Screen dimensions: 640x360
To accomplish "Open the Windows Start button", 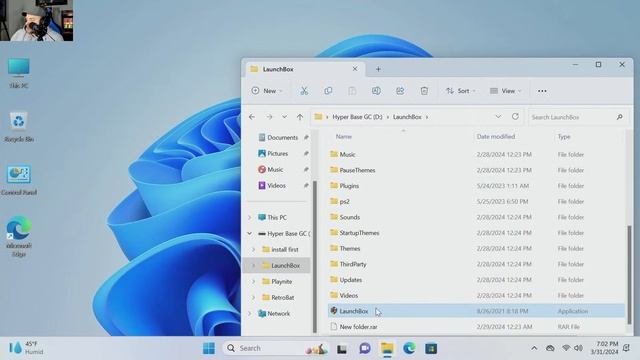I will tap(209, 348).
